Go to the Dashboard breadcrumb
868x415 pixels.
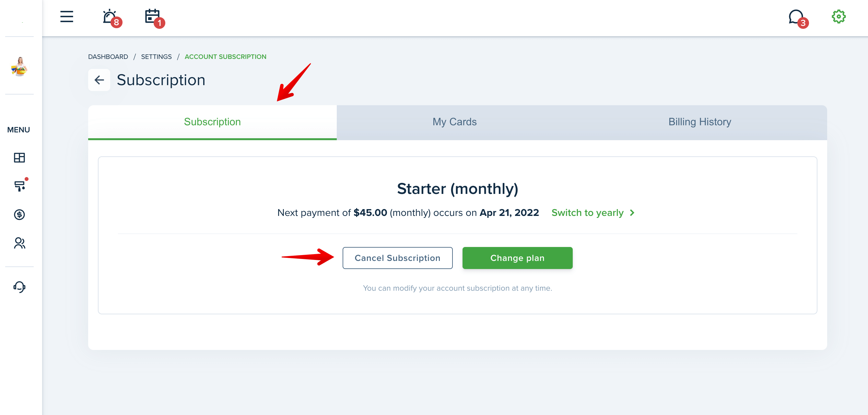[108, 57]
